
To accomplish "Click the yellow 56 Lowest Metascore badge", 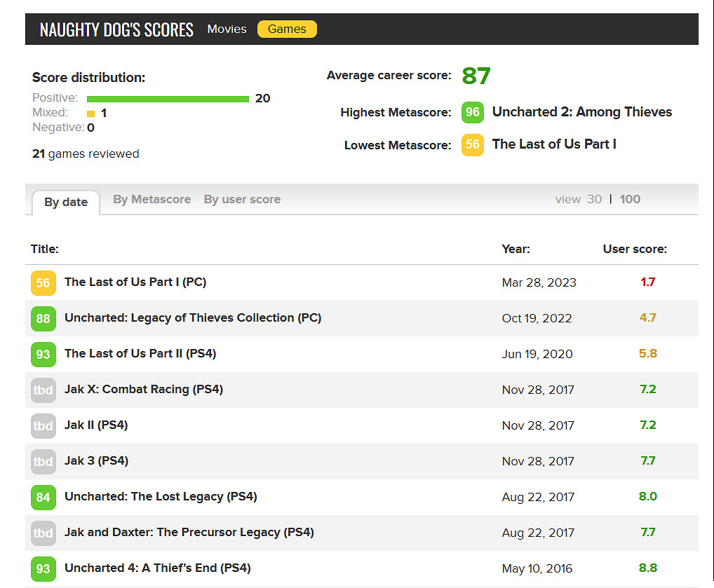I will pyautogui.click(x=472, y=144).
